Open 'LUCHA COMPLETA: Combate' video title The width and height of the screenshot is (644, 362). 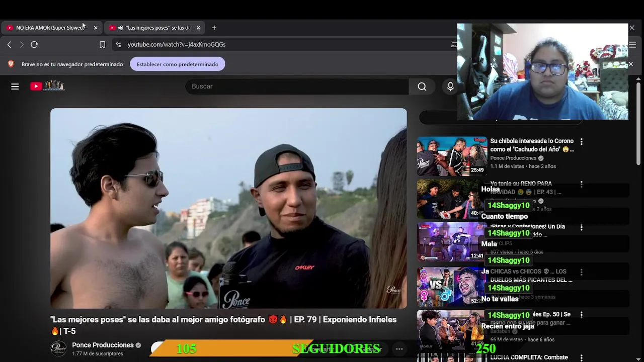(529, 357)
